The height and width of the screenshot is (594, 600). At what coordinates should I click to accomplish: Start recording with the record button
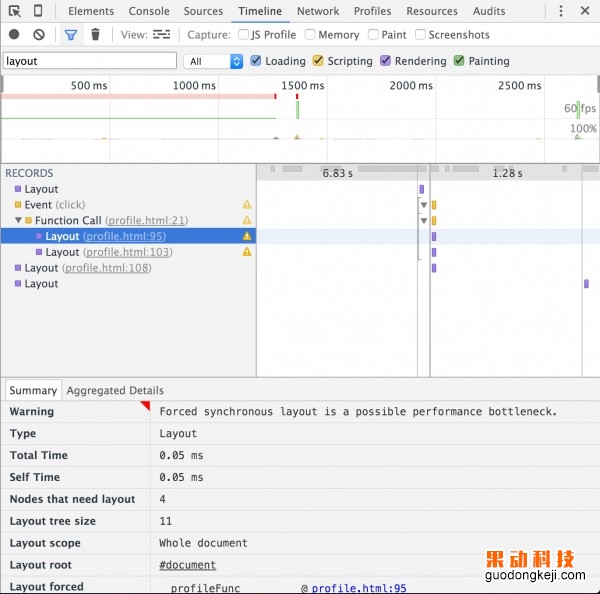14,34
